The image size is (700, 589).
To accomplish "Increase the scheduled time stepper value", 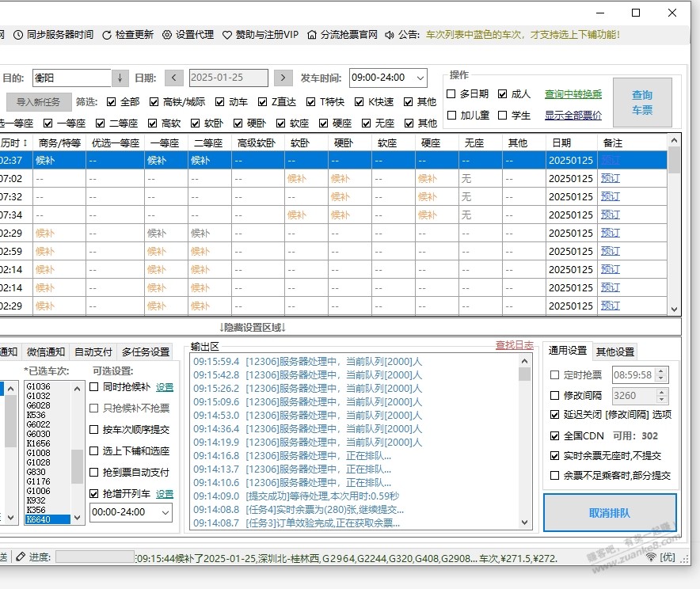I will (x=662, y=370).
